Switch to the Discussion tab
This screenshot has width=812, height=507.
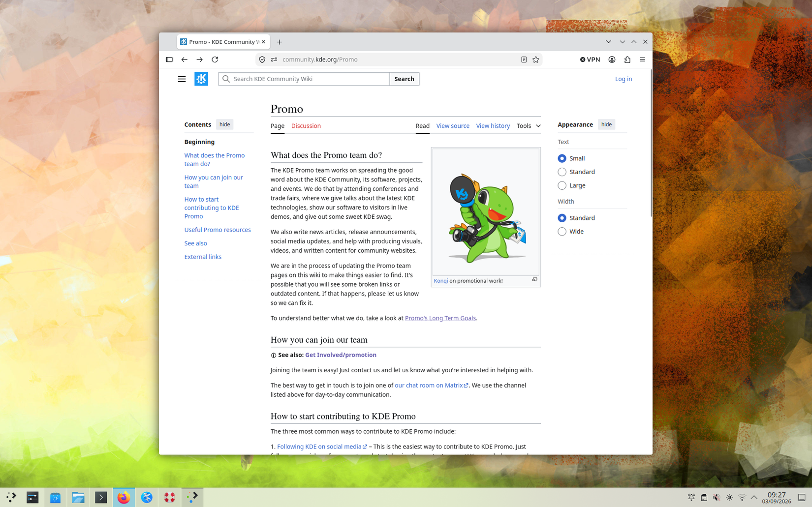306,126
